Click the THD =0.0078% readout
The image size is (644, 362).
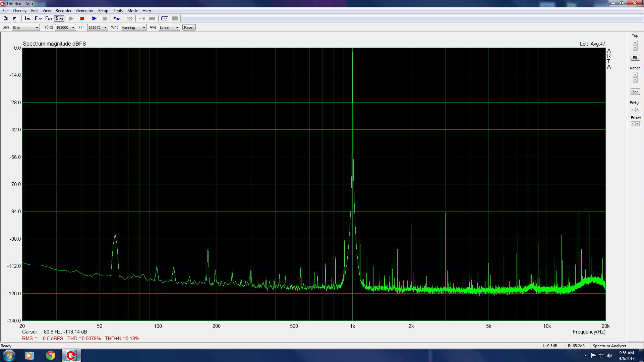pos(84,339)
